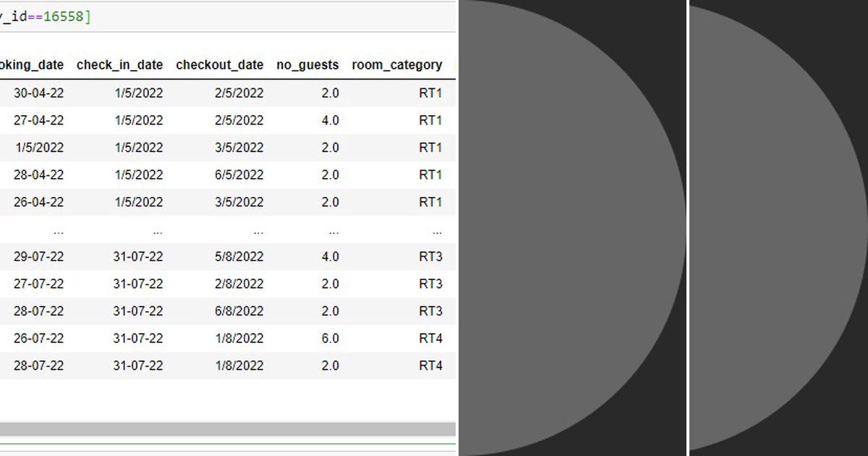
Task: Click RT1 in the 28-04-22 booking row
Action: (x=430, y=174)
